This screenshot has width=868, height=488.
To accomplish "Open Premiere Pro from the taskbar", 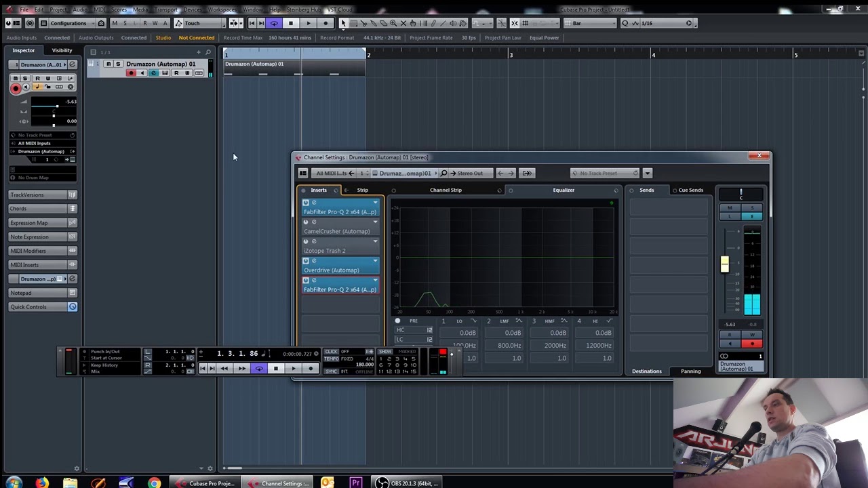I will click(x=355, y=483).
